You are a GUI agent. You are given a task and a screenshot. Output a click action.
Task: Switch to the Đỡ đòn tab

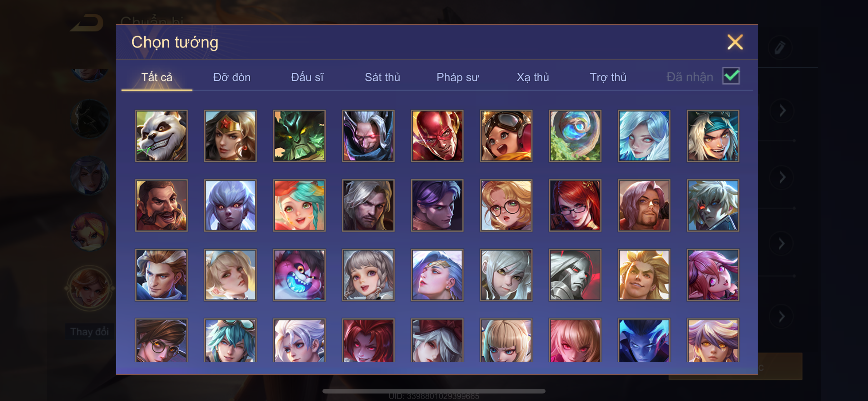tap(232, 77)
